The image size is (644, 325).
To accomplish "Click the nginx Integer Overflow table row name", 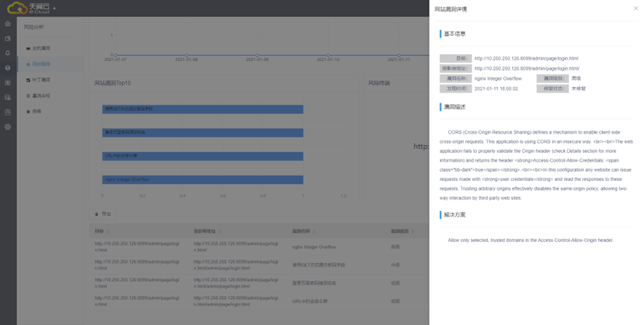I will pos(314,247).
